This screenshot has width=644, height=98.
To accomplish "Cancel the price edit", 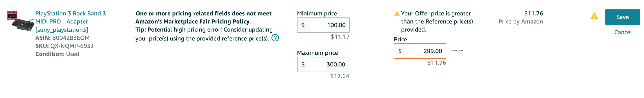I will [623, 32].
